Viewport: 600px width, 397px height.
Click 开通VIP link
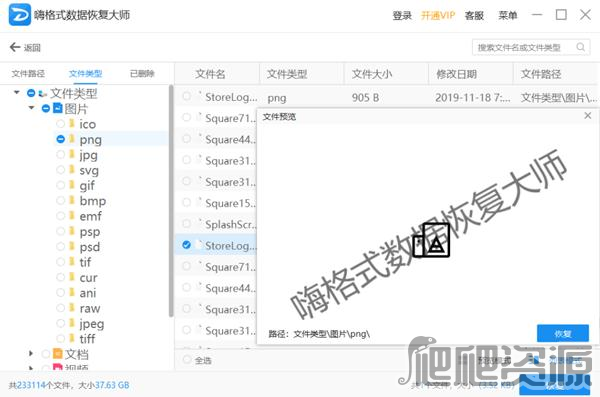pyautogui.click(x=438, y=15)
